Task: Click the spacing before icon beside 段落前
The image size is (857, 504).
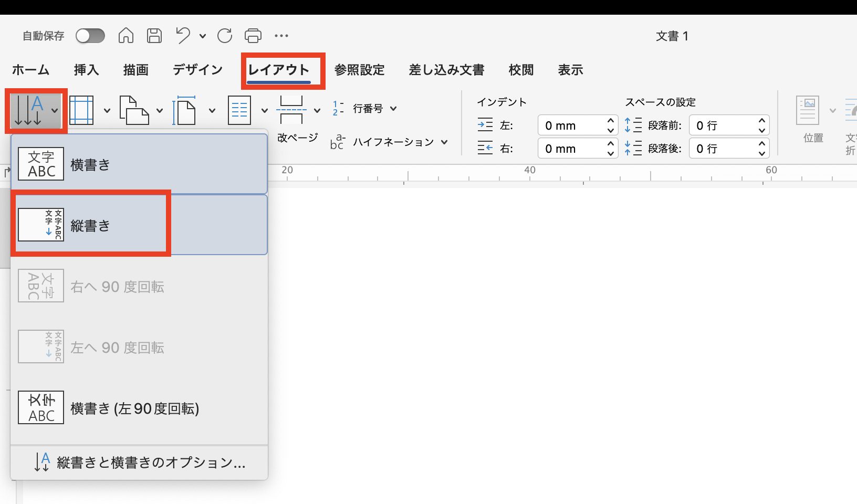Action: (633, 125)
